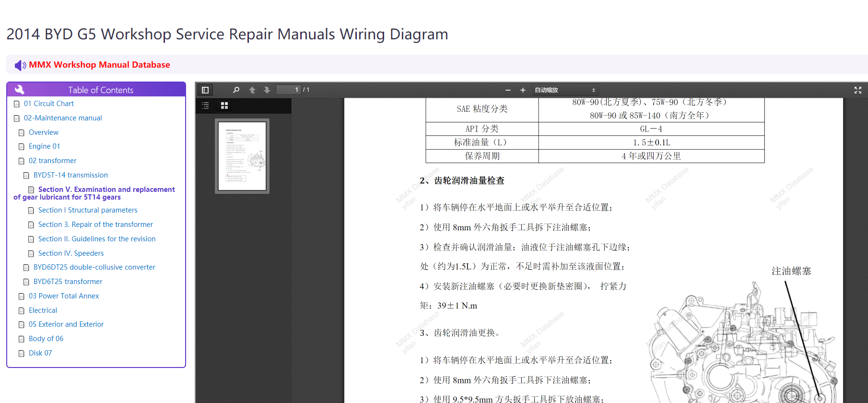Open the Overview entry
The width and height of the screenshot is (868, 403).
pos(44,132)
